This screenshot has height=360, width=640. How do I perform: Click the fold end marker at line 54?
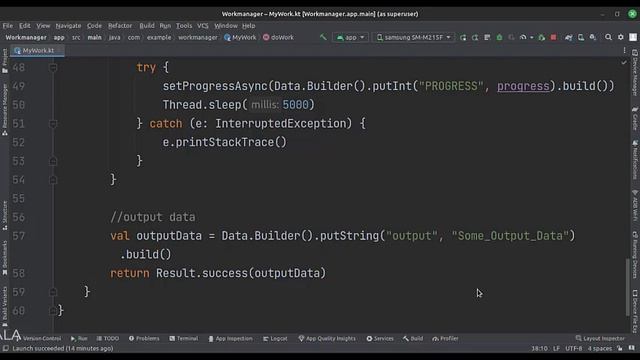pyautogui.click(x=53, y=180)
